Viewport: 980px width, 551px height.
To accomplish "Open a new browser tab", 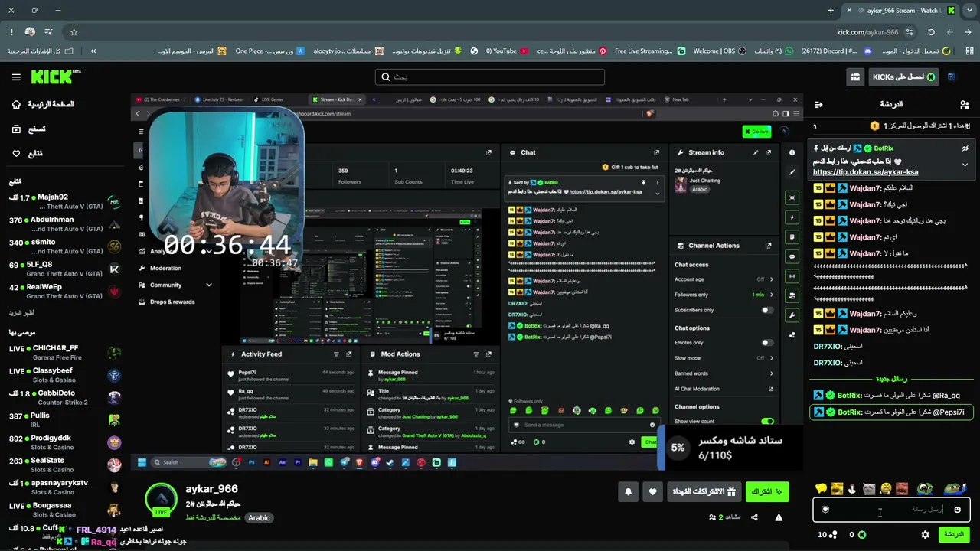I will coord(831,11).
